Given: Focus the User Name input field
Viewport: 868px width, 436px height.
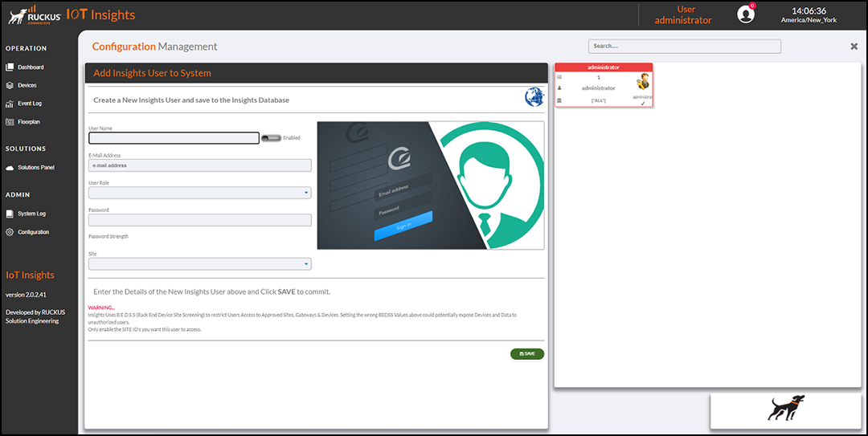Looking at the screenshot, I should [174, 138].
